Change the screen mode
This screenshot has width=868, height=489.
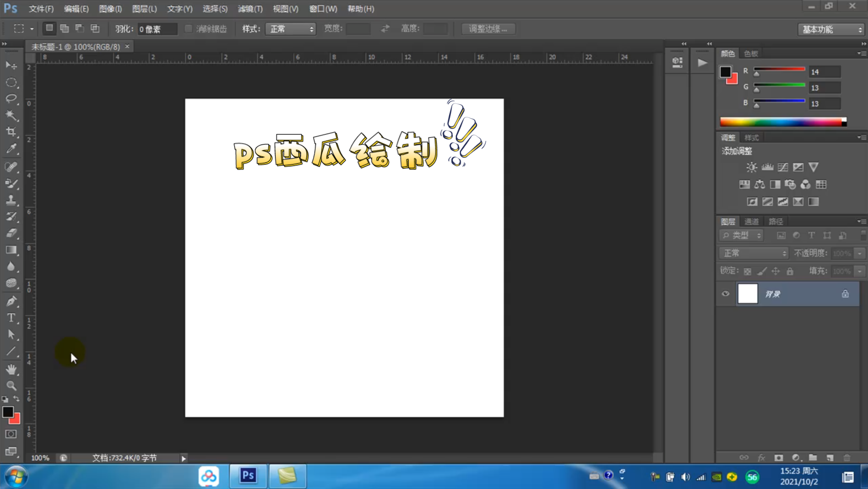tap(11, 451)
